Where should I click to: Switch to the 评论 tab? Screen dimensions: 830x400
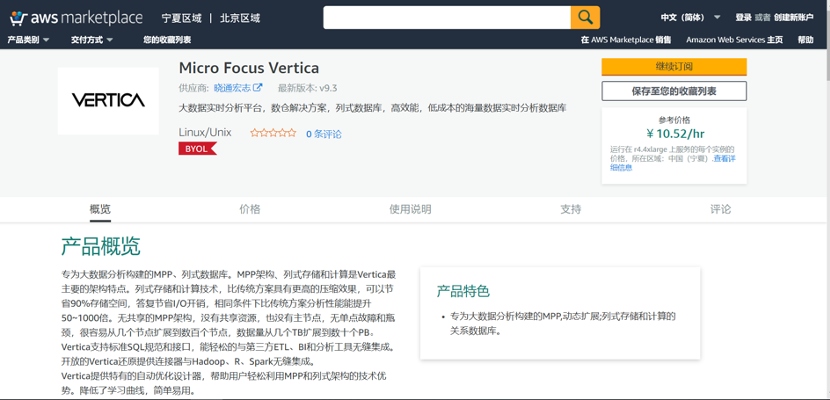[720, 210]
